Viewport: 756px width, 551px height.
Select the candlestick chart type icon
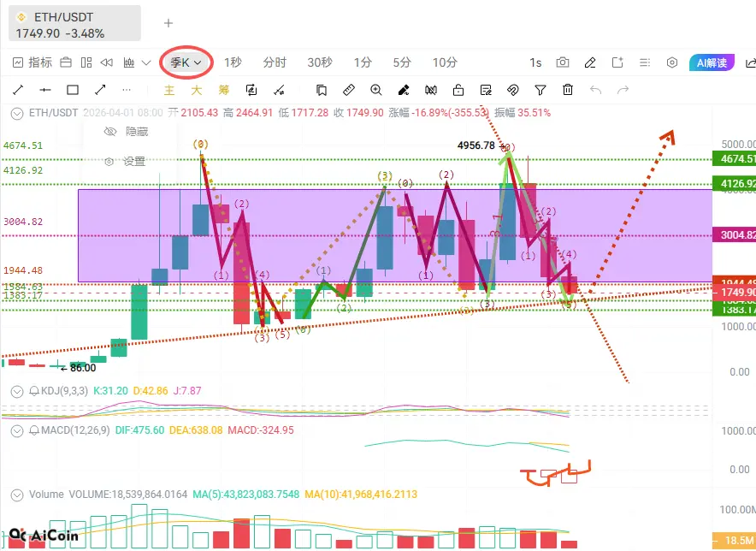point(129,62)
